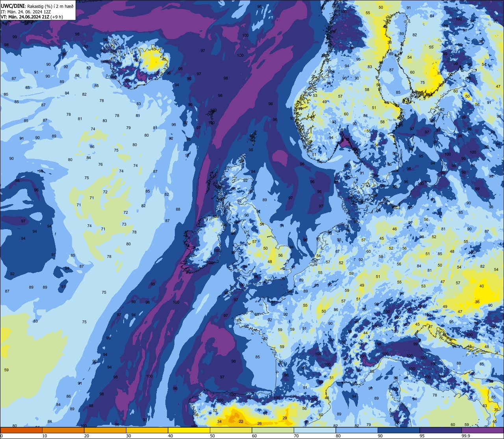Click the legend tick label 30
The image size is (504, 439).
(128, 436)
